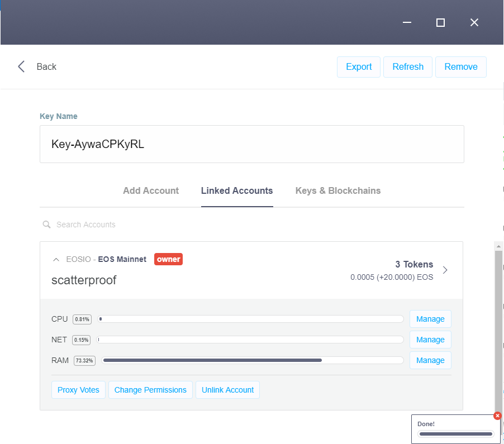Click the CPU usage indicator showing 0.81%
The width and height of the screenshot is (504, 444).
point(82,318)
